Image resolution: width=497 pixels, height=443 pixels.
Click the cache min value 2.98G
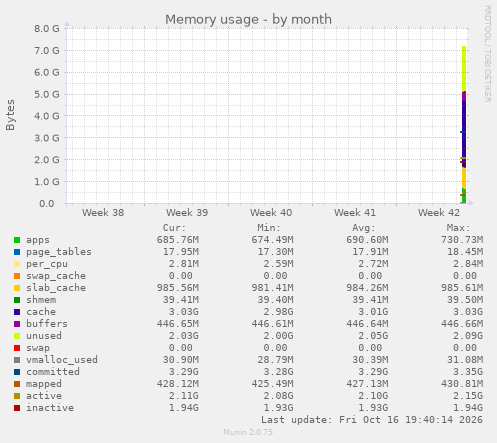tap(278, 312)
